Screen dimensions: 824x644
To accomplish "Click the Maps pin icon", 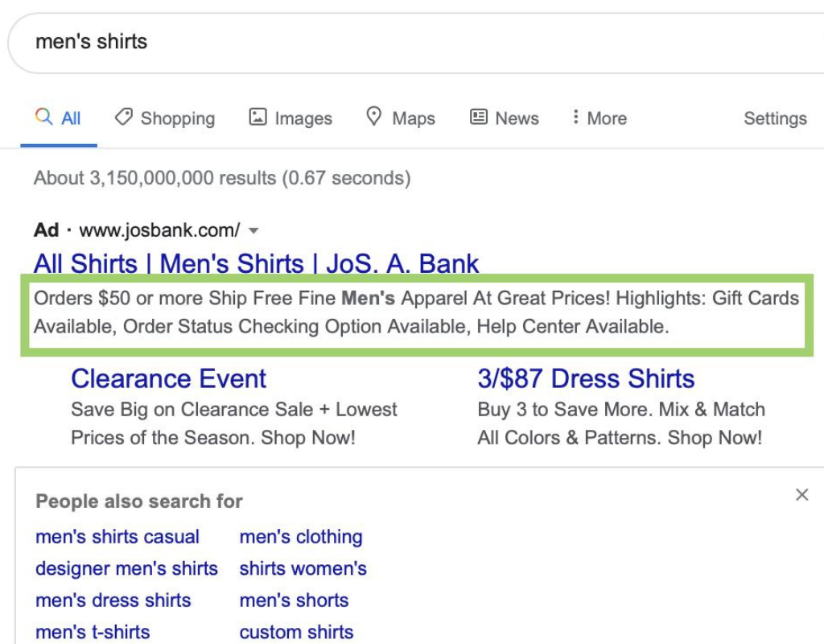I will pyautogui.click(x=373, y=117).
